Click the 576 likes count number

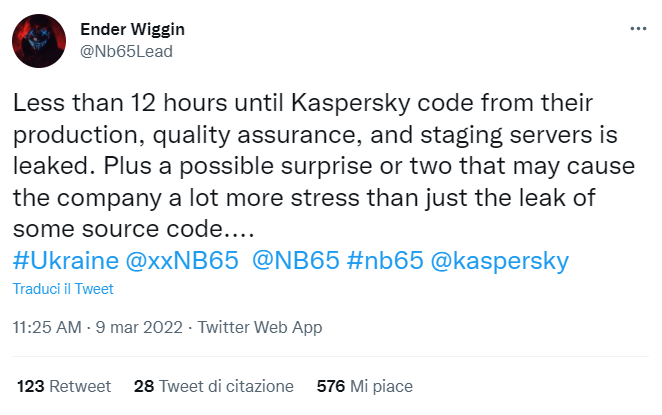330,386
